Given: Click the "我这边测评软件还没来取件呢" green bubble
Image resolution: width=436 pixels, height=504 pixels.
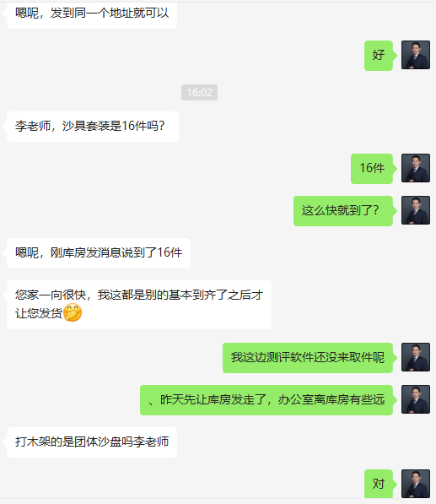Looking at the screenshot, I should pyautogui.click(x=308, y=358).
